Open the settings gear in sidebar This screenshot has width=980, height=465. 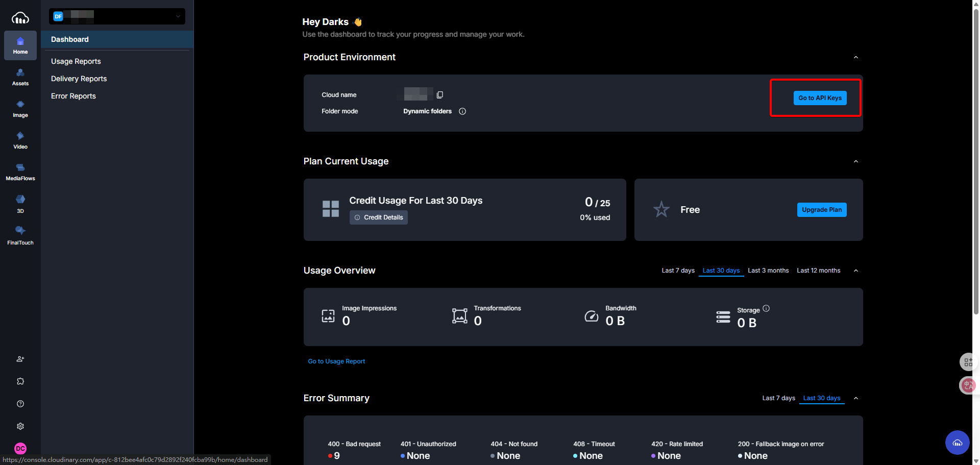pos(20,426)
